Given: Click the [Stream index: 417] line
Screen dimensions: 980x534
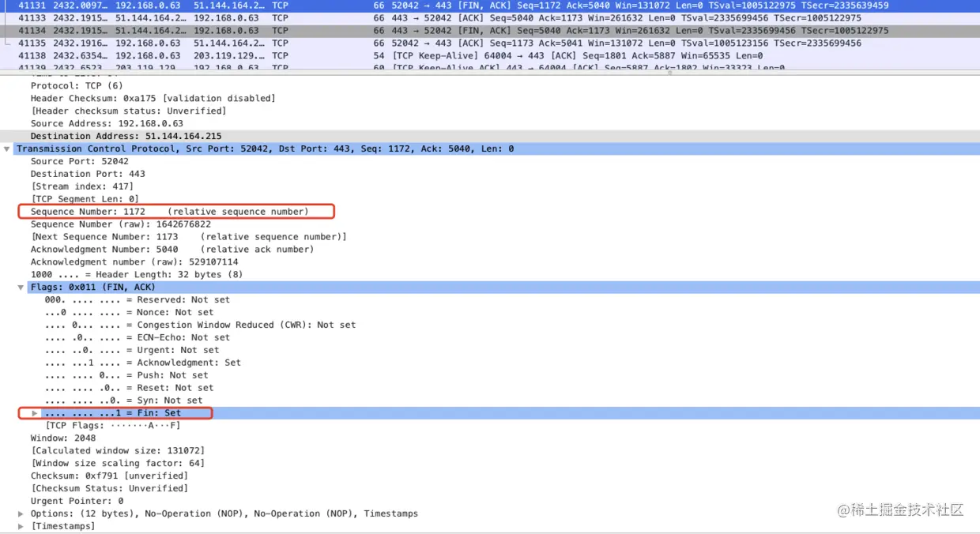Looking at the screenshot, I should [x=81, y=186].
